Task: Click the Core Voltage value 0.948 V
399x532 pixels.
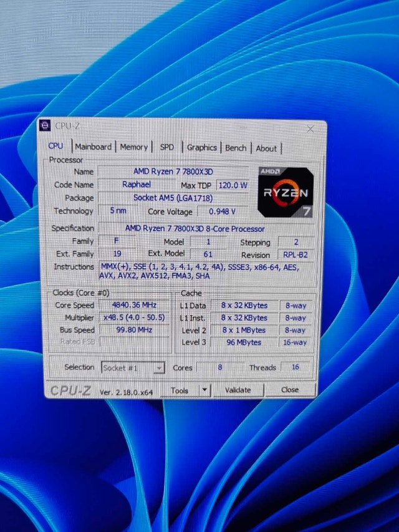Action: (x=222, y=211)
